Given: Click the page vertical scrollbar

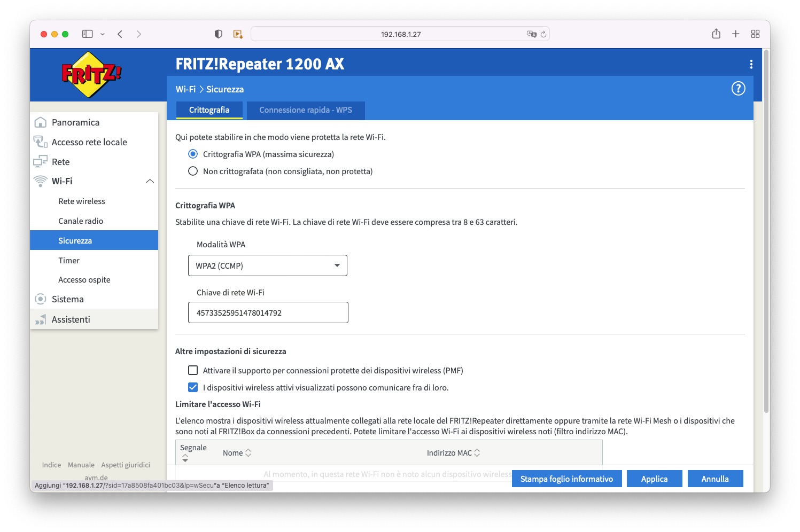Looking at the screenshot, I should (x=767, y=231).
